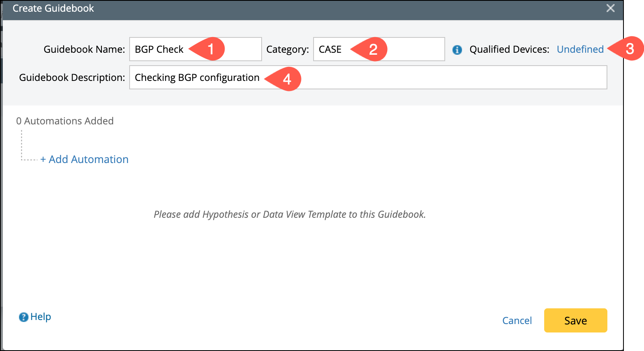Screen dimensions: 644x351
Task: Open the Help text link
Action: (x=41, y=317)
